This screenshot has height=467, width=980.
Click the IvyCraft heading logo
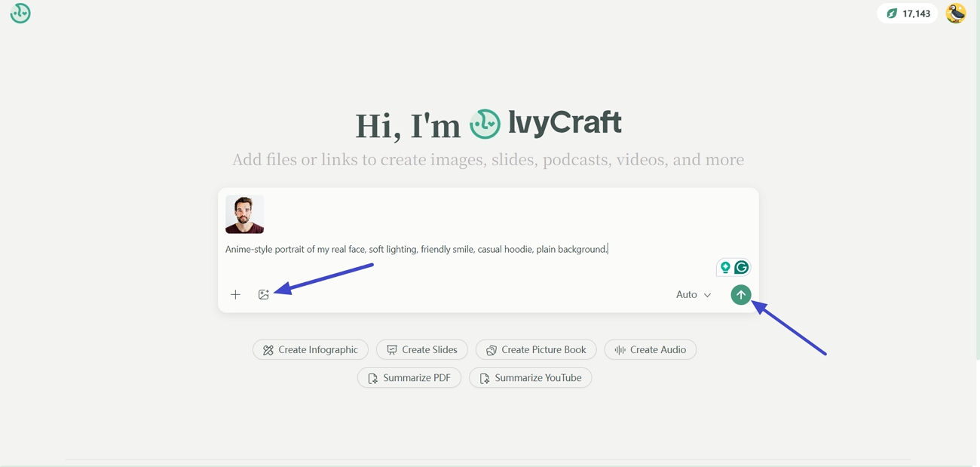[x=546, y=123]
